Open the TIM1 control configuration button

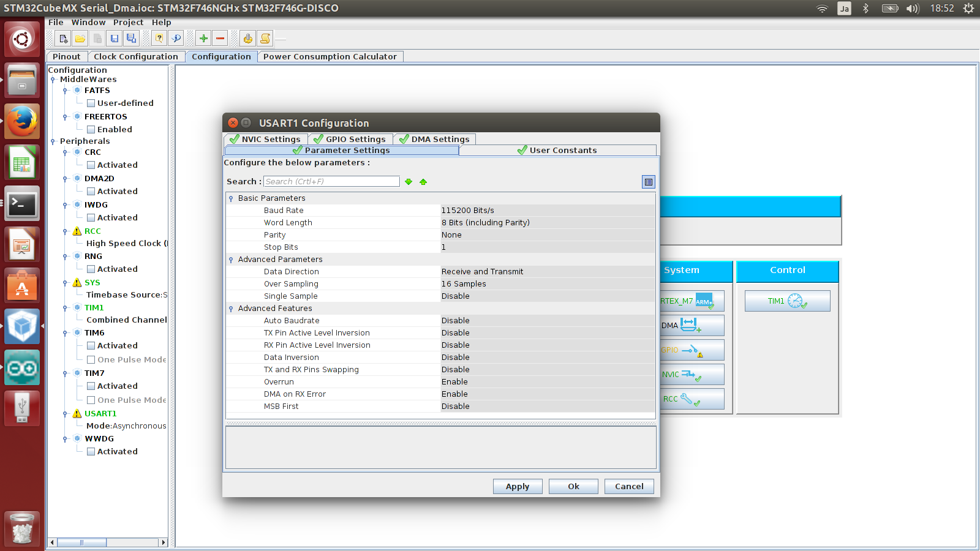click(787, 301)
